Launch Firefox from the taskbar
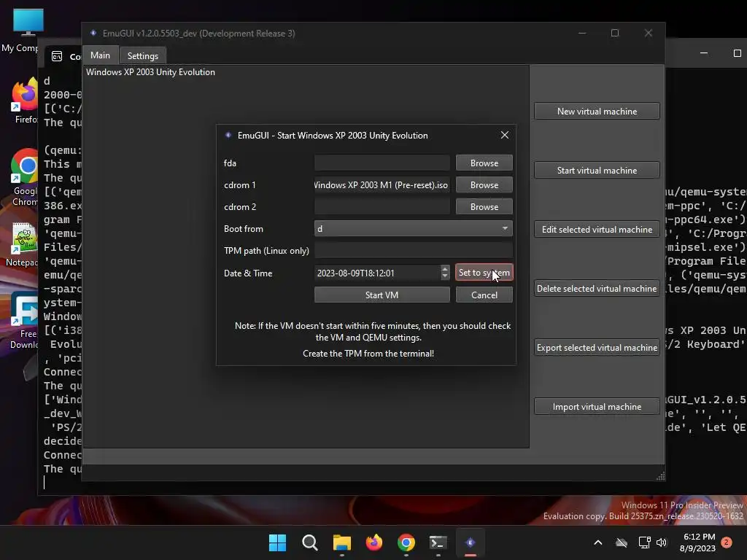 click(x=374, y=542)
